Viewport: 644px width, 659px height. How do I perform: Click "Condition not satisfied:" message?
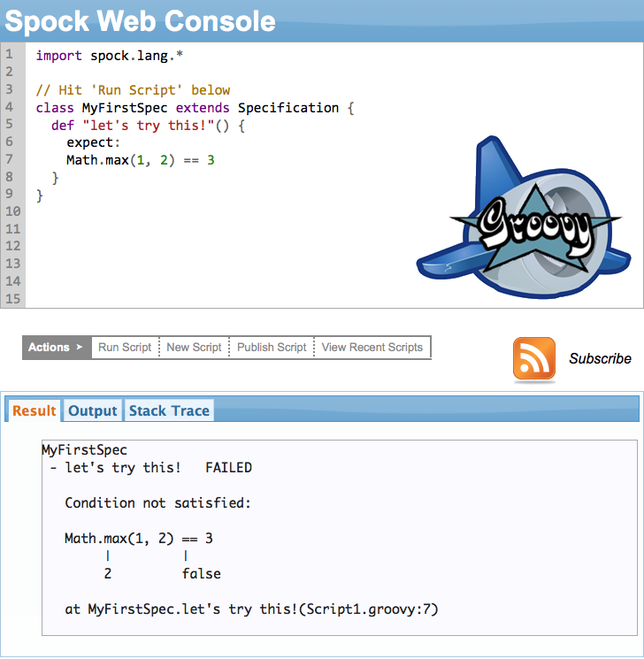(x=157, y=503)
